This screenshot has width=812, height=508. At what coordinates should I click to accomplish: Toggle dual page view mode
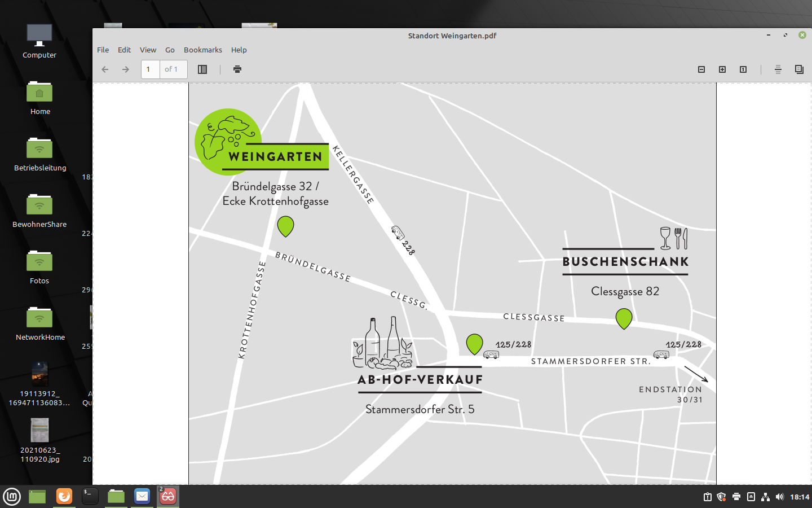(799, 69)
